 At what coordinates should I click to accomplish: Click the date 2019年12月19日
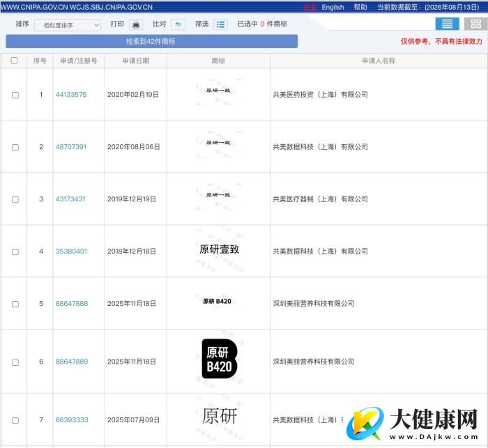[x=132, y=199]
